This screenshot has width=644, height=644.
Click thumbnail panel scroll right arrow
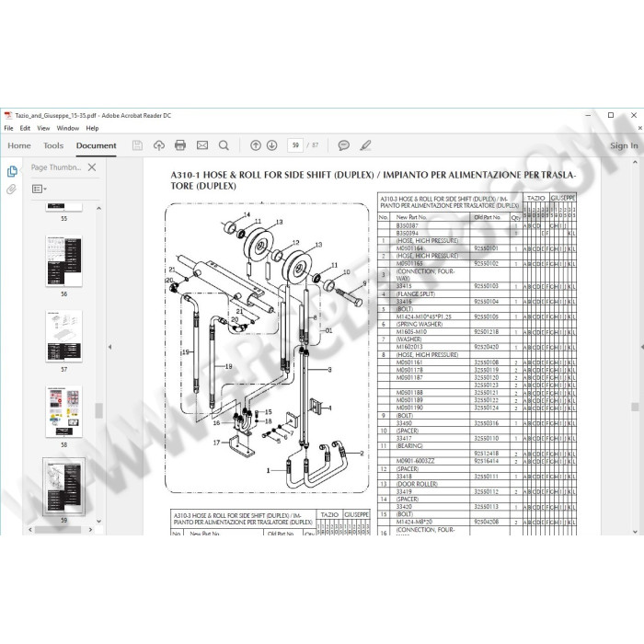coord(90,530)
